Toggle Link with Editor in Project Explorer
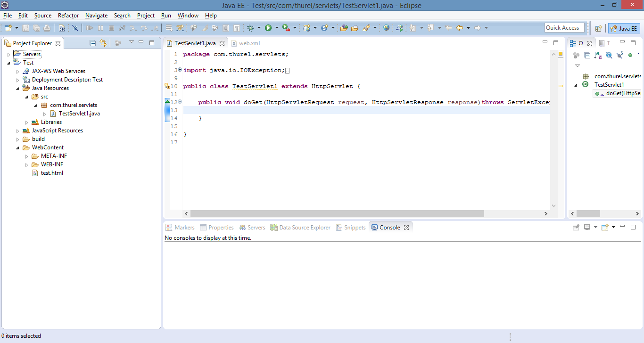The height and width of the screenshot is (343, 644). pos(103,43)
